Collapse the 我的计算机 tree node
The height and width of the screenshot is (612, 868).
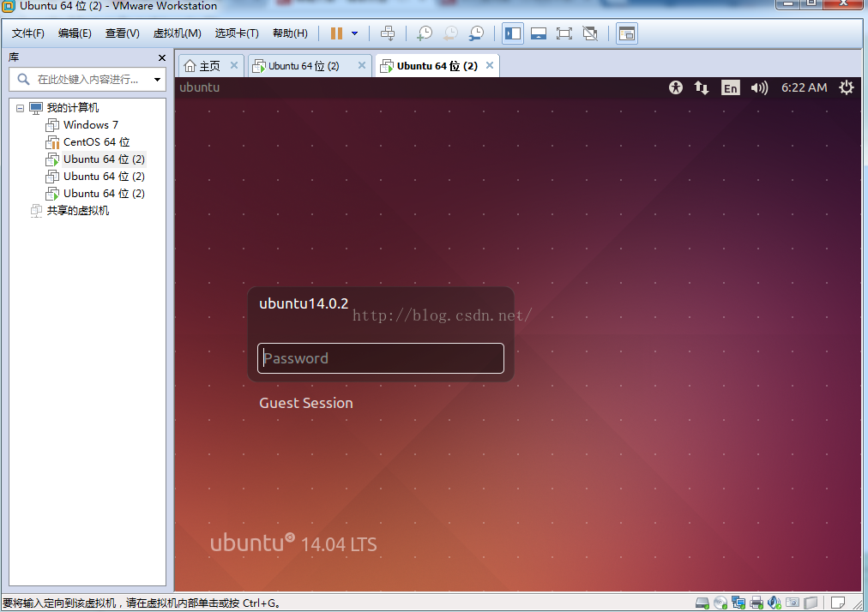20,108
